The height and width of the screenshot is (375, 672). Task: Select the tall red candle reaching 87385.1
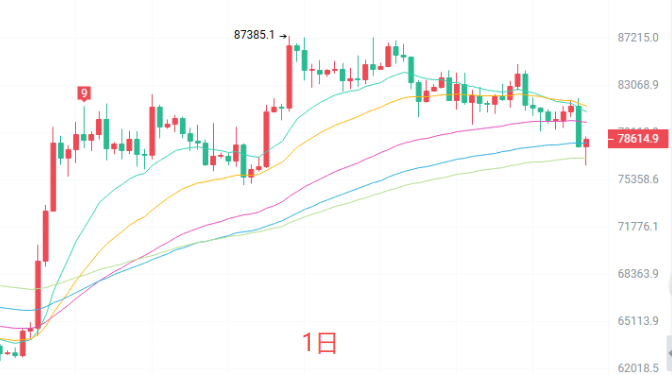pos(290,76)
